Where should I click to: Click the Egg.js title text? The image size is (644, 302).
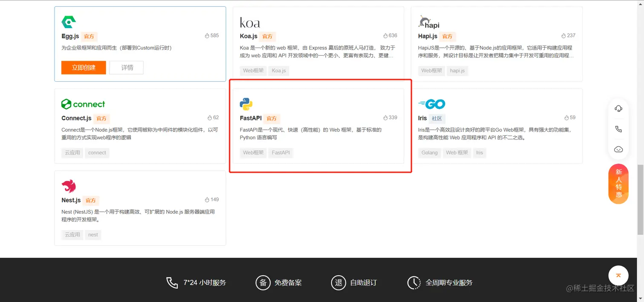point(70,36)
